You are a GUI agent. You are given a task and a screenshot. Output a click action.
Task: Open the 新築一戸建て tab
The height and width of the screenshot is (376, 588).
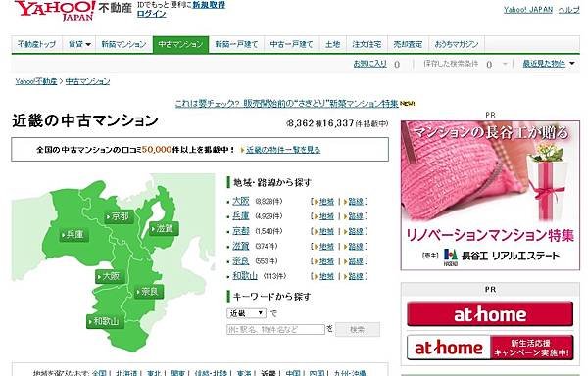pyautogui.click(x=236, y=44)
